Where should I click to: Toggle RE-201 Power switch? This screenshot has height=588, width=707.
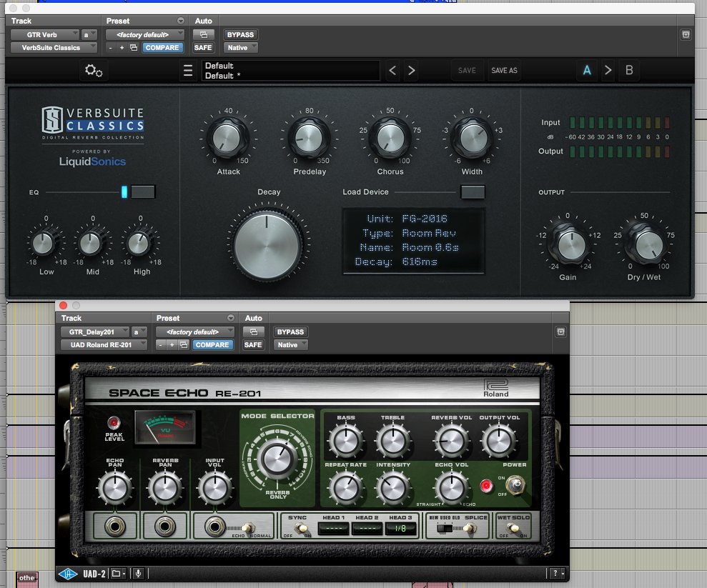515,485
